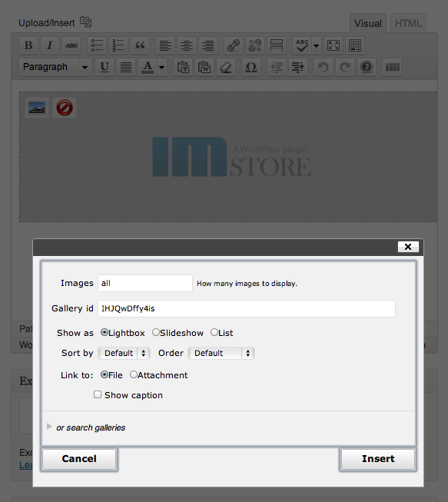Screen dimensions: 448x502
Task: Insert ordered numbered list
Action: 118,45
